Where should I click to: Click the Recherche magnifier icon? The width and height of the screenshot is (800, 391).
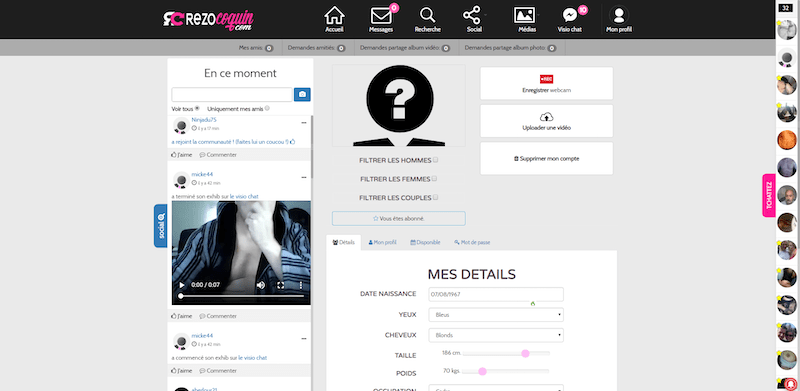427,15
